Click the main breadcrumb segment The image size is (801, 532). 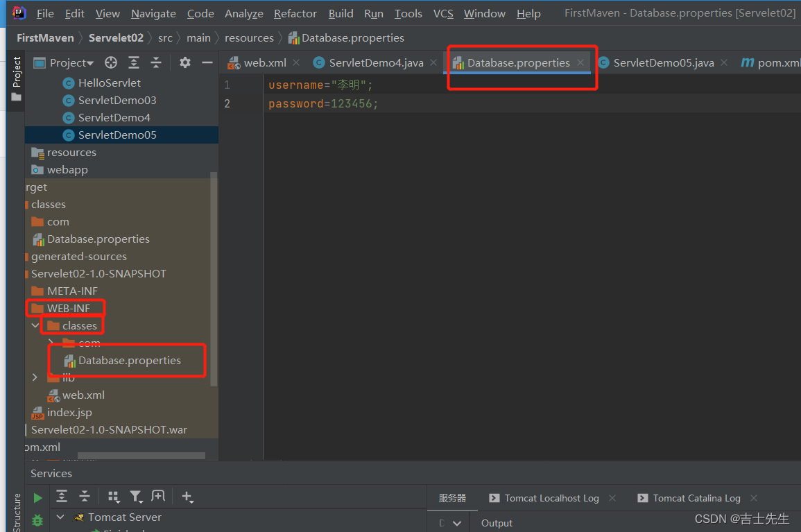pyautogui.click(x=198, y=38)
